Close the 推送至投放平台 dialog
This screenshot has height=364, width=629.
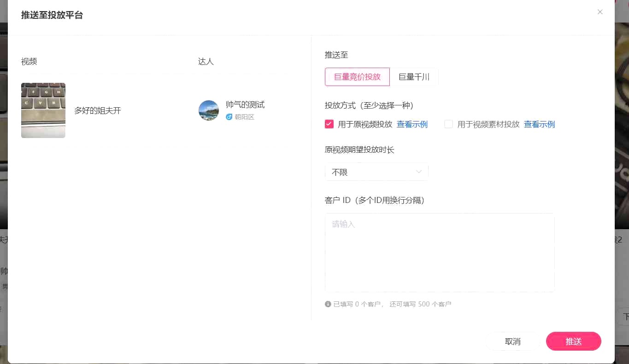600,12
